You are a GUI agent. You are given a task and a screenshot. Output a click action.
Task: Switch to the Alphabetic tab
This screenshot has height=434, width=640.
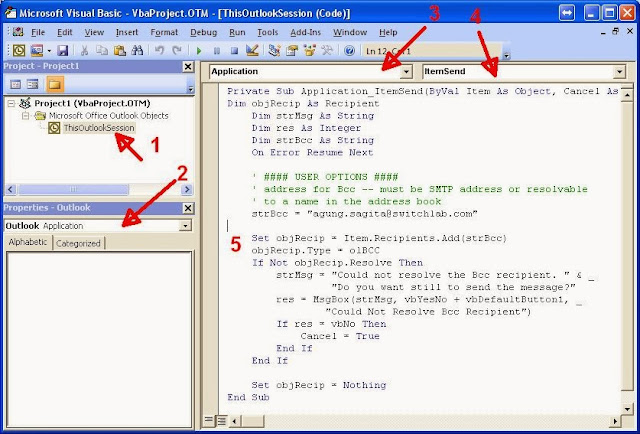(x=28, y=242)
